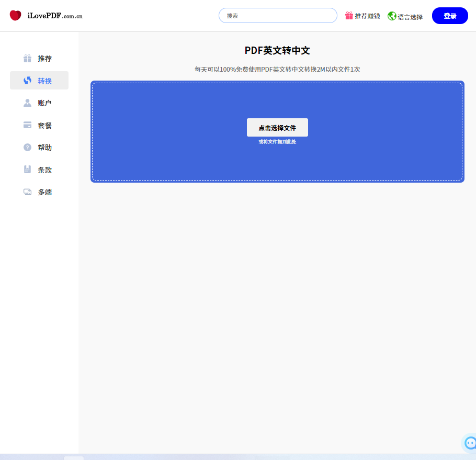476x460 pixels.
Task: Click the blue convert arrows icon
Action: pyautogui.click(x=27, y=81)
